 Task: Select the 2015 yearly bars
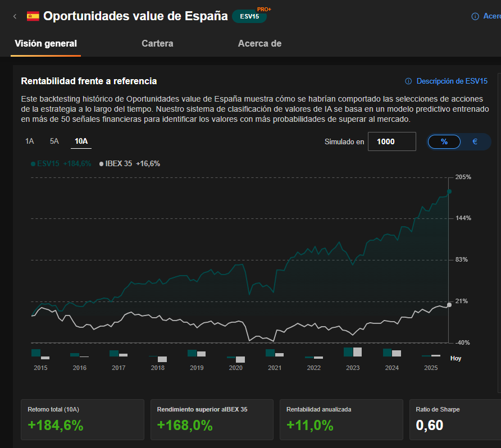click(40, 354)
